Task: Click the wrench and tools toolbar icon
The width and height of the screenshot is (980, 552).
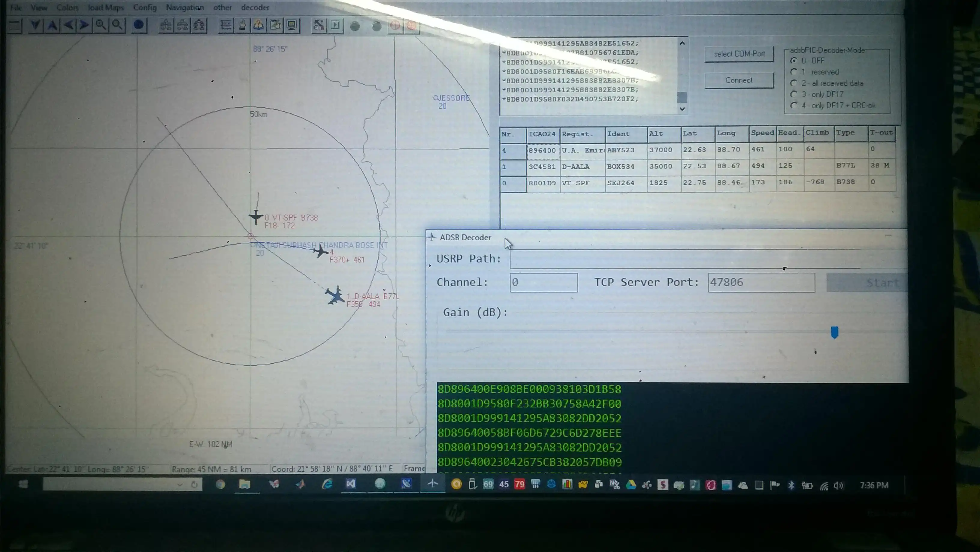Action: point(319,25)
